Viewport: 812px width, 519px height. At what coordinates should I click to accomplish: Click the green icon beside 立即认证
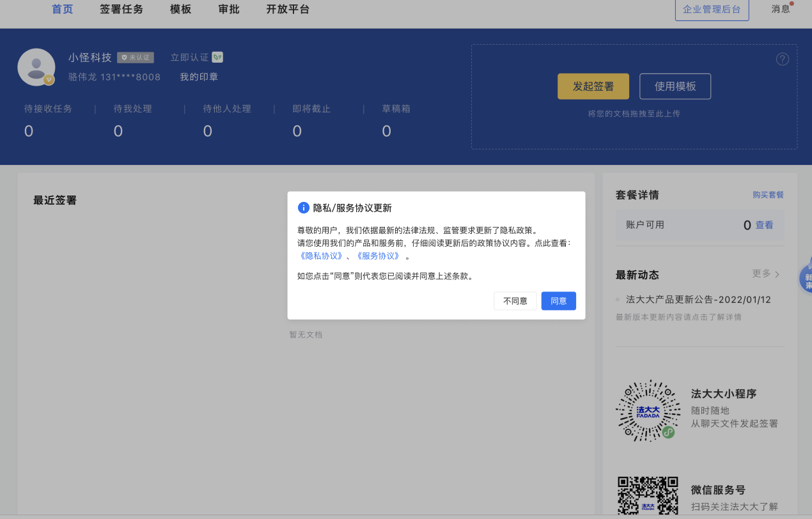(217, 57)
